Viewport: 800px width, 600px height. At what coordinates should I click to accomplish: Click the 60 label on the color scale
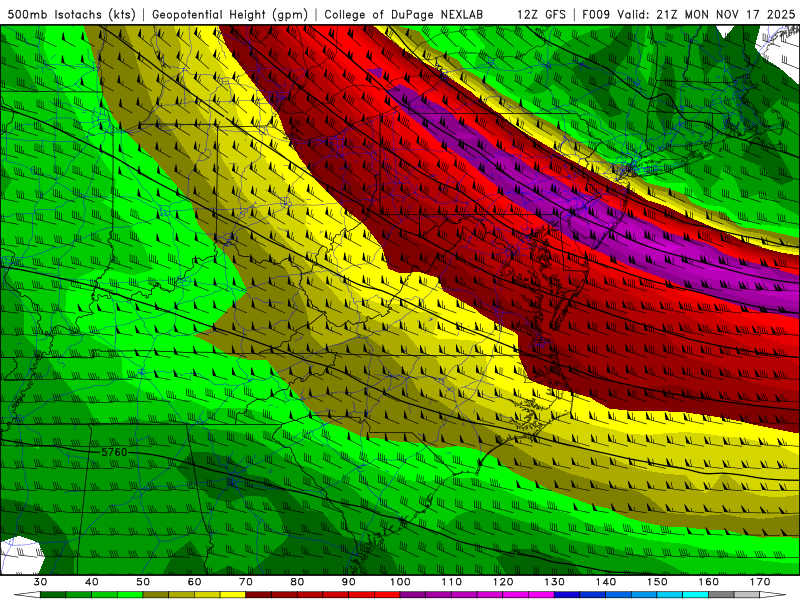tap(194, 582)
